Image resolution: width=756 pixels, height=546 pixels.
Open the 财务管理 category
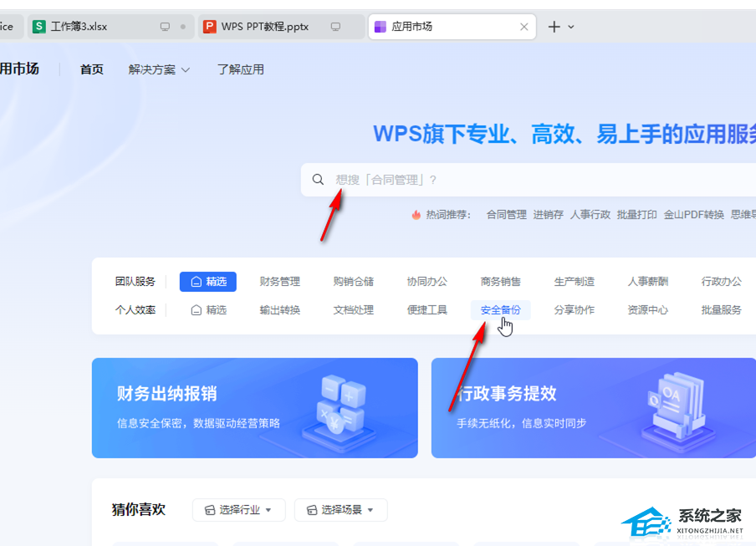click(x=279, y=282)
